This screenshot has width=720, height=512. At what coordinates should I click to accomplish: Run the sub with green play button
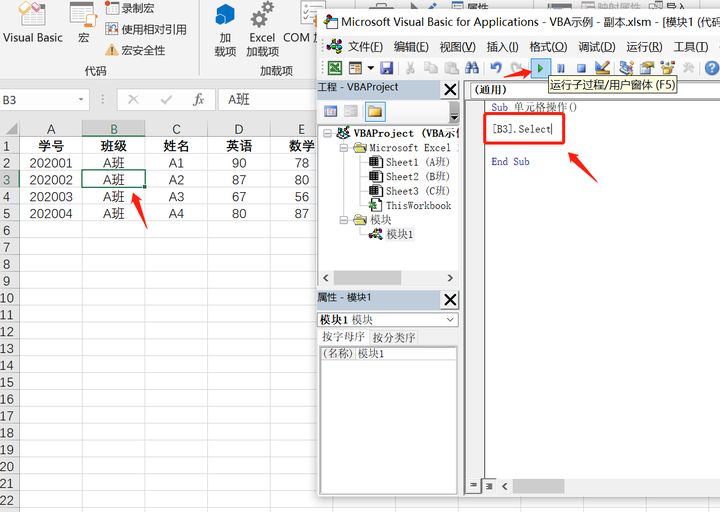pos(540,68)
